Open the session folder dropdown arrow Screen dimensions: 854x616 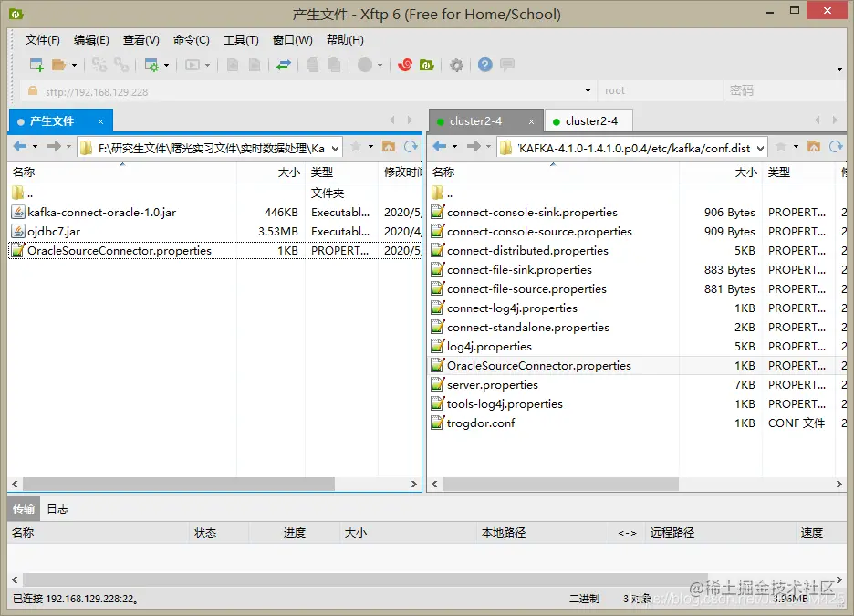[74, 66]
